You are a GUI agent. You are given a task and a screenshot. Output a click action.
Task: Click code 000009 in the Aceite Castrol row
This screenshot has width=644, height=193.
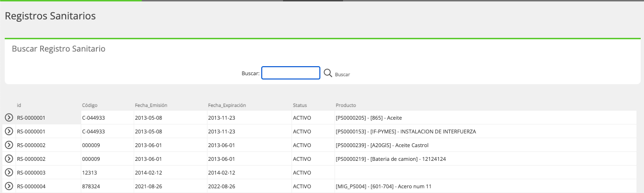(91, 145)
